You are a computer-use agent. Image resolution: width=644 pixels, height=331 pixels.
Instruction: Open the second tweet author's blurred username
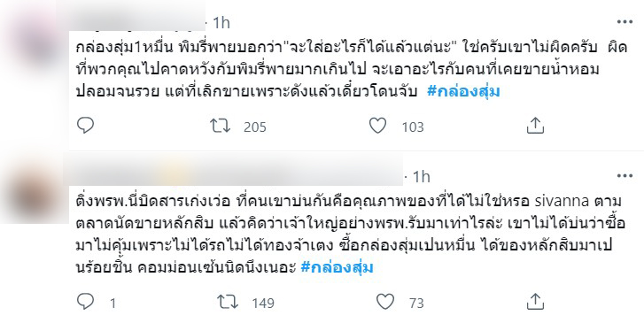(233, 174)
